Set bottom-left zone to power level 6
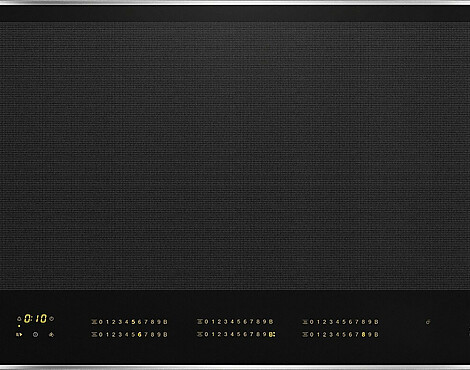 (140, 334)
